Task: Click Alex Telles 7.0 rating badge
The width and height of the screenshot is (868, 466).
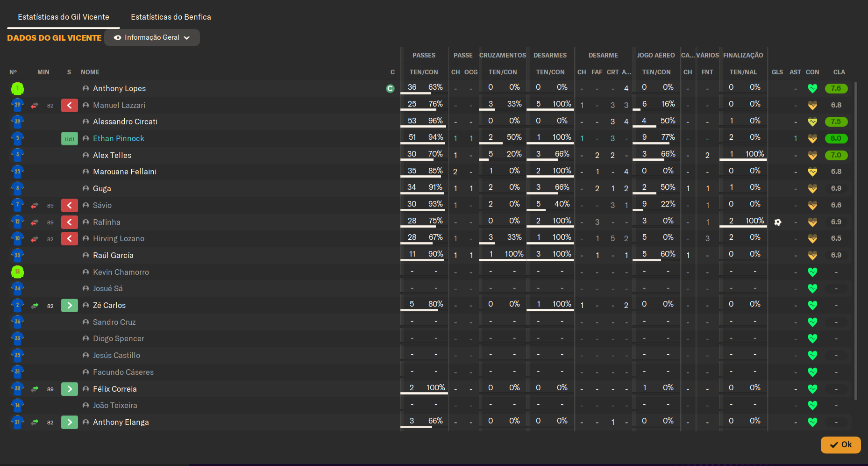Action: point(836,155)
